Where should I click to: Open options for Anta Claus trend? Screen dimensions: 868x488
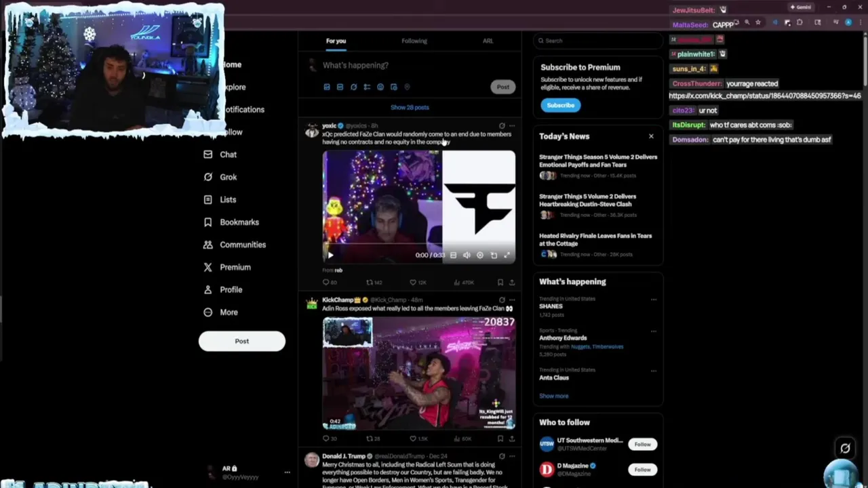(654, 371)
